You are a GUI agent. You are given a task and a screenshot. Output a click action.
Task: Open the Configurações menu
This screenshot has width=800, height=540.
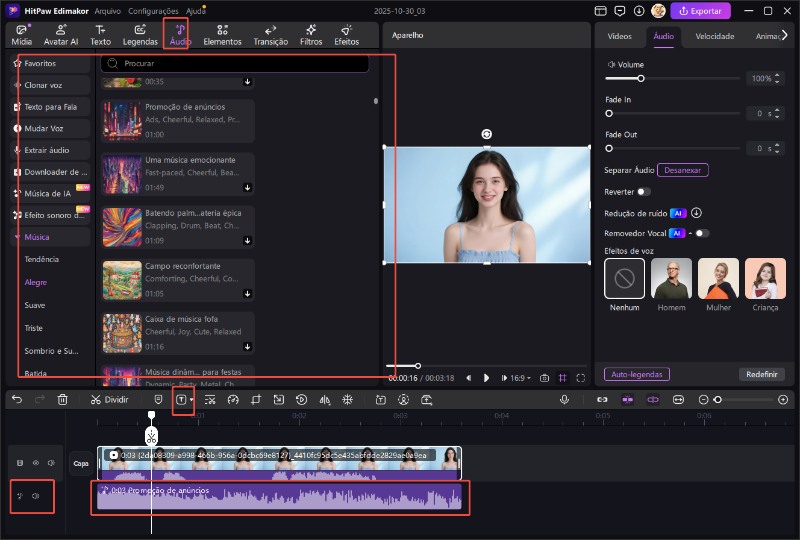point(153,11)
